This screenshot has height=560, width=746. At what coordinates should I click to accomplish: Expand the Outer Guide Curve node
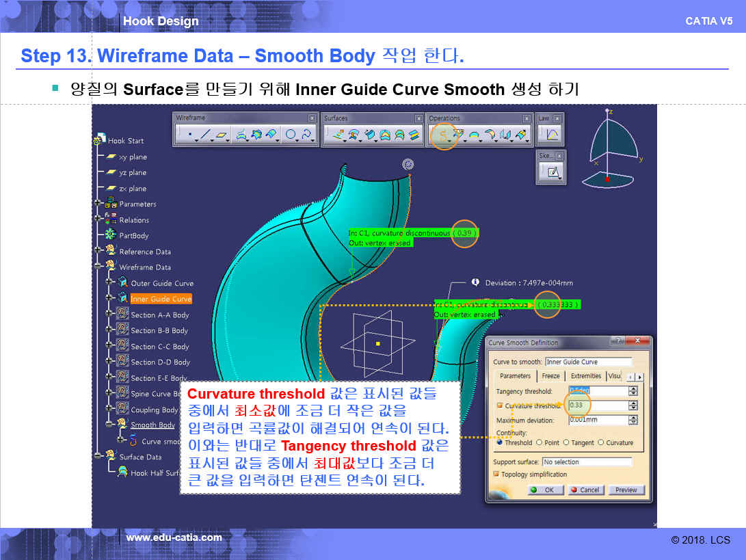[109, 283]
